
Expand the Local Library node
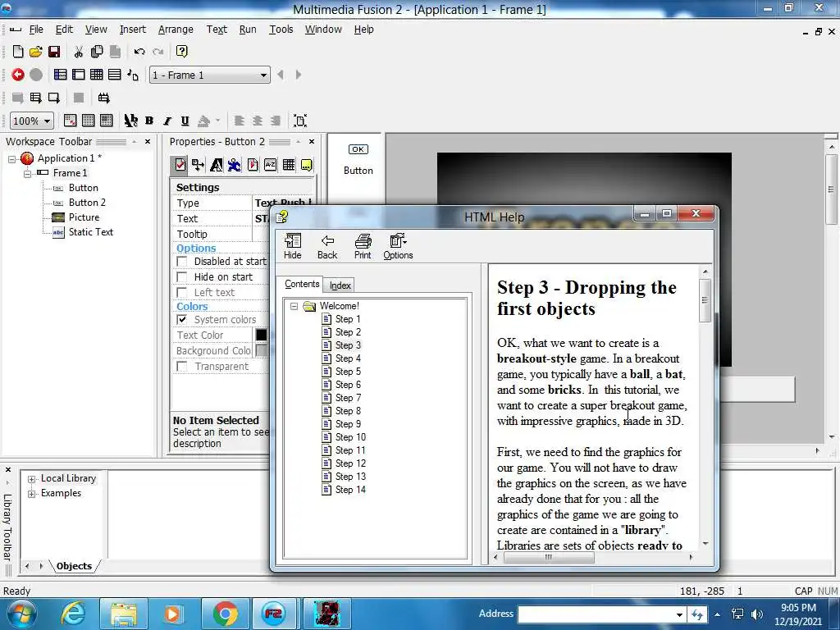coord(32,479)
